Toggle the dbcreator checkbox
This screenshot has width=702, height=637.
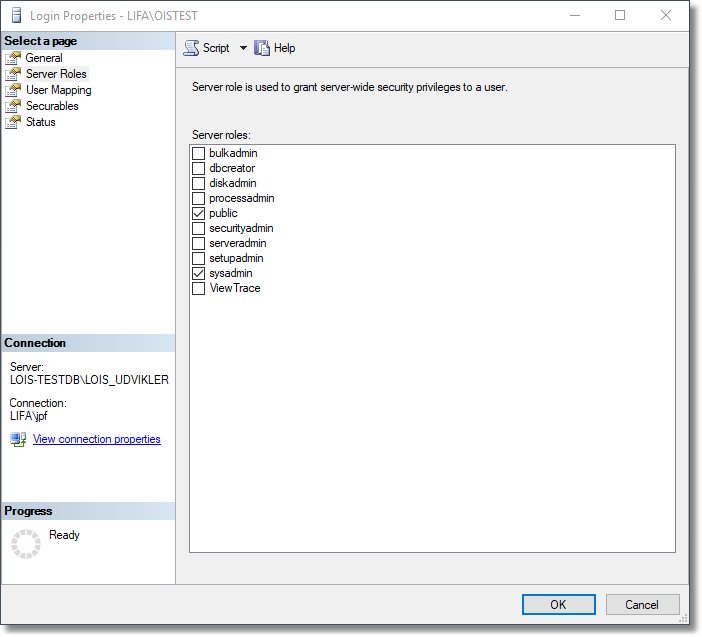click(199, 169)
